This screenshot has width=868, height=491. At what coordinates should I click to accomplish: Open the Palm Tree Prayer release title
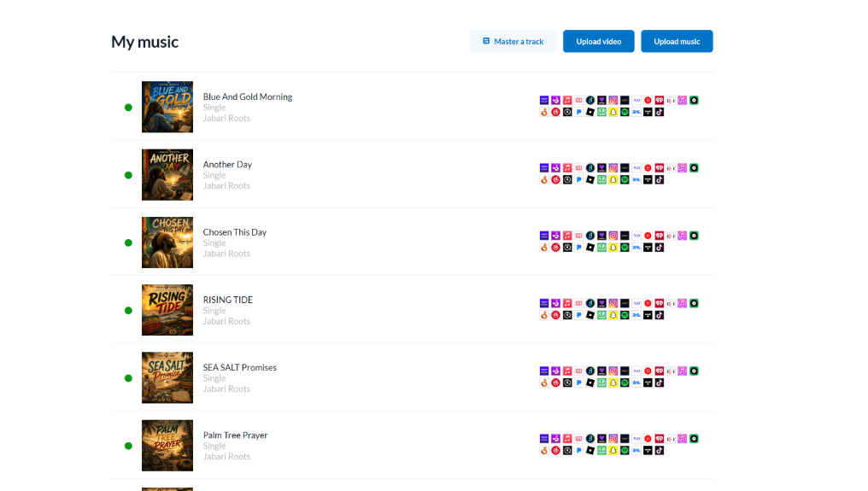coord(235,435)
